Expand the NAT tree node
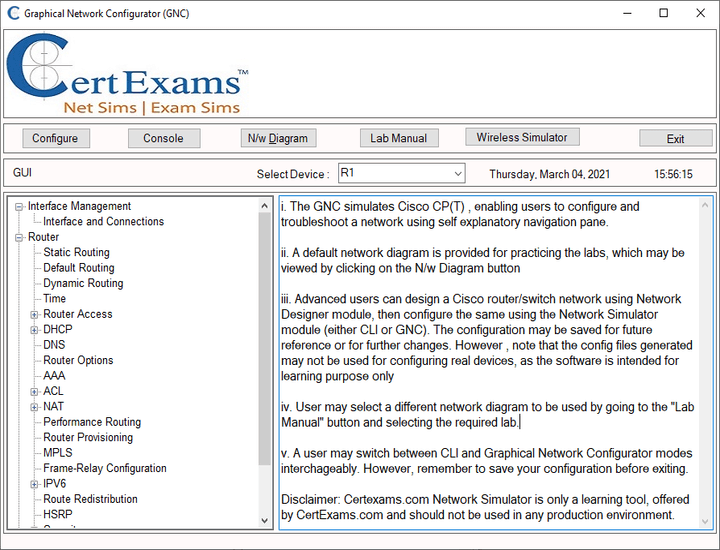The width and height of the screenshot is (720, 550). (x=34, y=407)
